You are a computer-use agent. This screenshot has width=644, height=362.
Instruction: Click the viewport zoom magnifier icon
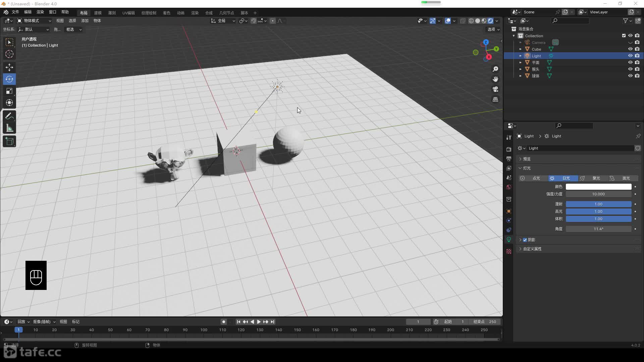click(x=495, y=69)
